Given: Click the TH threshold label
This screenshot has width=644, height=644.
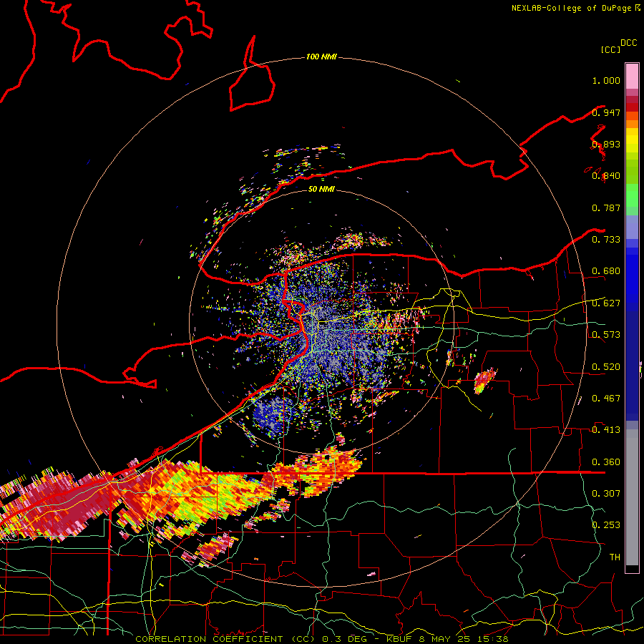Looking at the screenshot, I should 615,557.
